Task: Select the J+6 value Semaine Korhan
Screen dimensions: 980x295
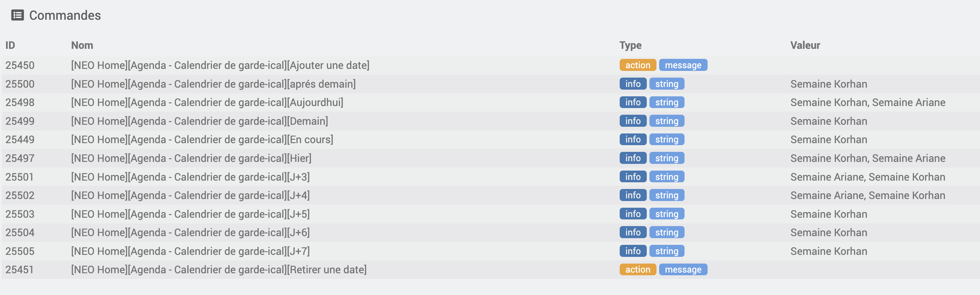Action: click(829, 232)
